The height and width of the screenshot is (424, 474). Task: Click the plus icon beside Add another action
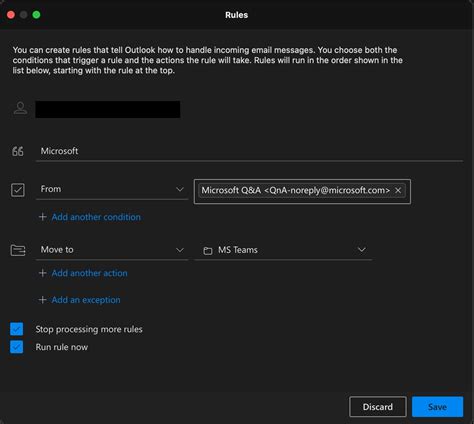pyautogui.click(x=42, y=273)
